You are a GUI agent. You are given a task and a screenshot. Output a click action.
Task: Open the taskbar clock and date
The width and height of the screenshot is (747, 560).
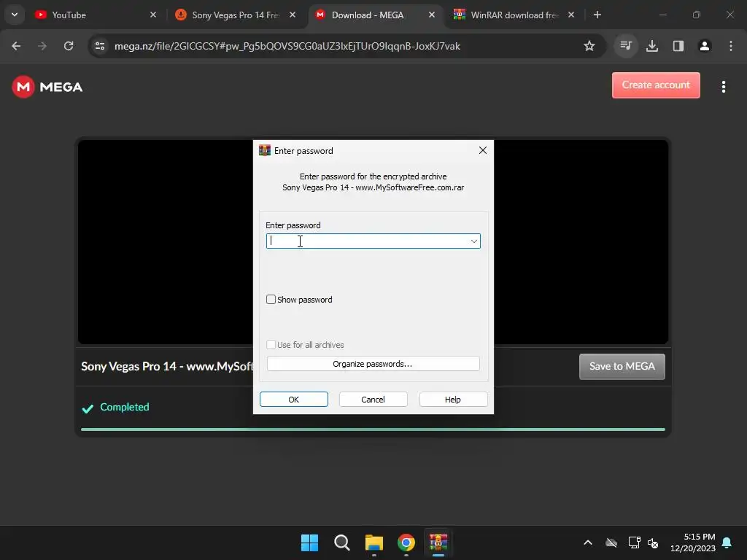point(693,542)
